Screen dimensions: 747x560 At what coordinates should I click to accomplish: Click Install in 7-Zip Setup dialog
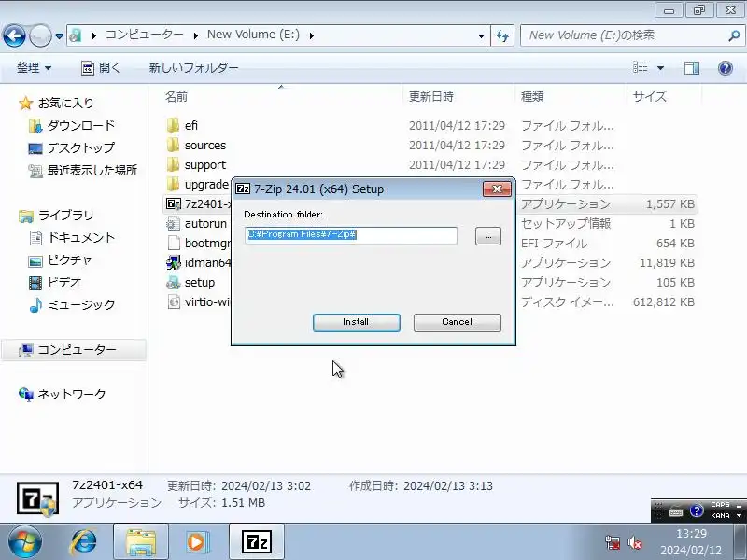click(x=356, y=322)
